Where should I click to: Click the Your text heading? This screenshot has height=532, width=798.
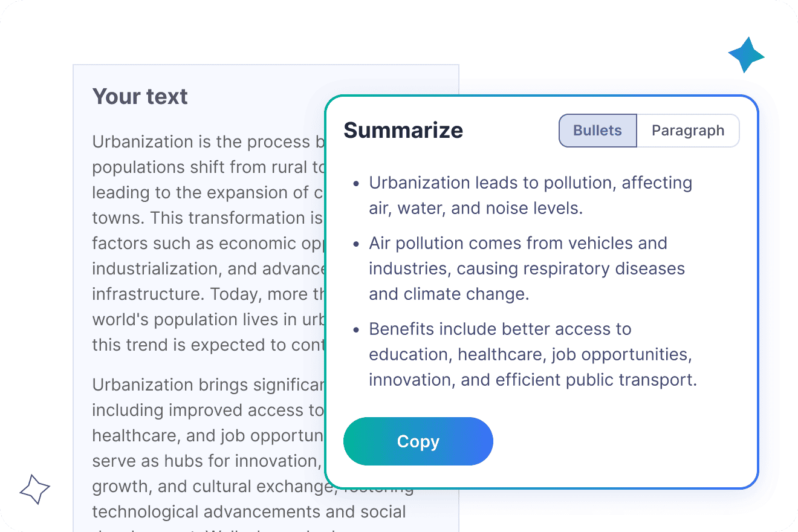click(x=140, y=96)
